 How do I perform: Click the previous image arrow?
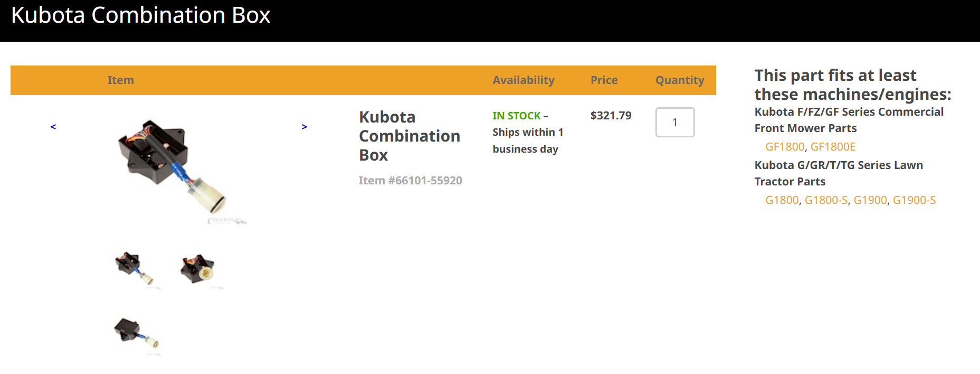pyautogui.click(x=53, y=127)
